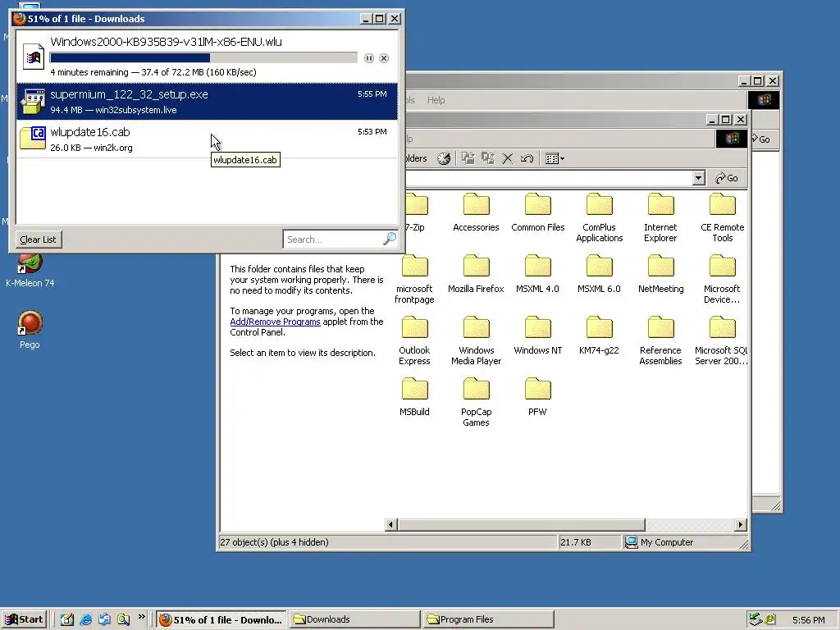Select the MSBuild folder
The height and width of the screenshot is (630, 840).
[x=414, y=397]
